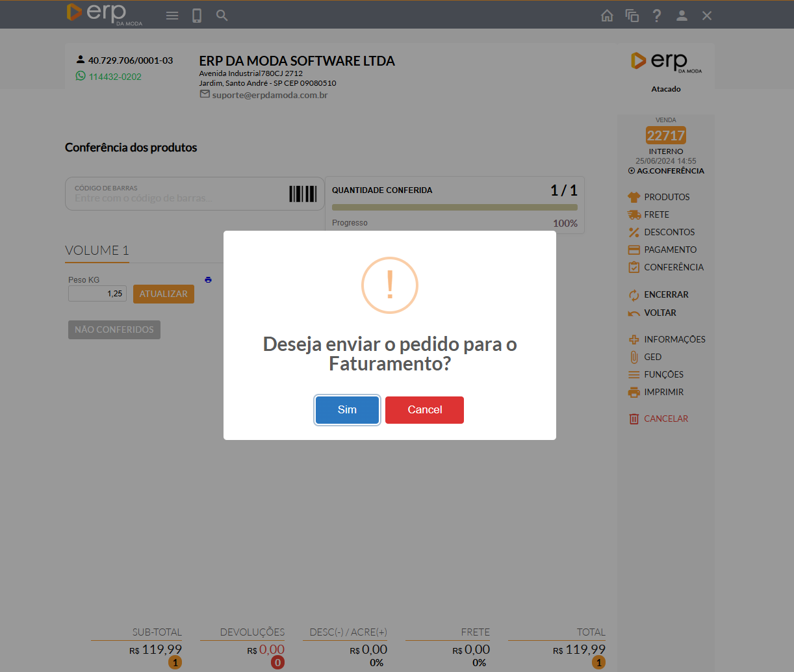The image size is (794, 672).
Task: Show NÃO CONFERIDOS items
Action: point(114,330)
